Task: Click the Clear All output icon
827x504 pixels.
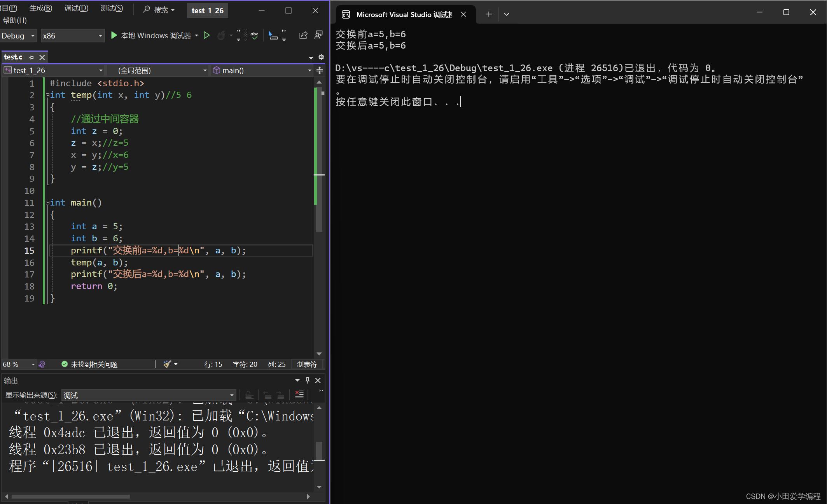Action: pos(299,395)
